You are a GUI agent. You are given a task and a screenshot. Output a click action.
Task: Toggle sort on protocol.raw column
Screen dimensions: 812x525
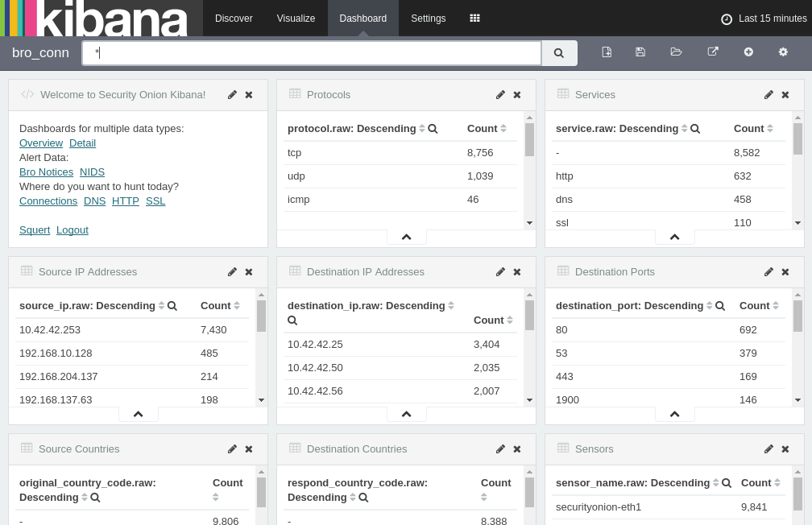[422, 128]
